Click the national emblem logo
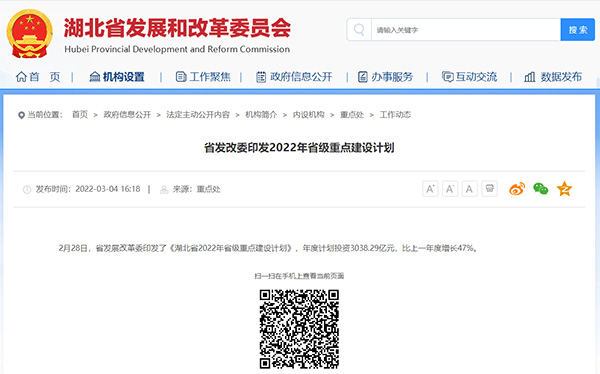The height and width of the screenshot is (374, 600). 30,34
